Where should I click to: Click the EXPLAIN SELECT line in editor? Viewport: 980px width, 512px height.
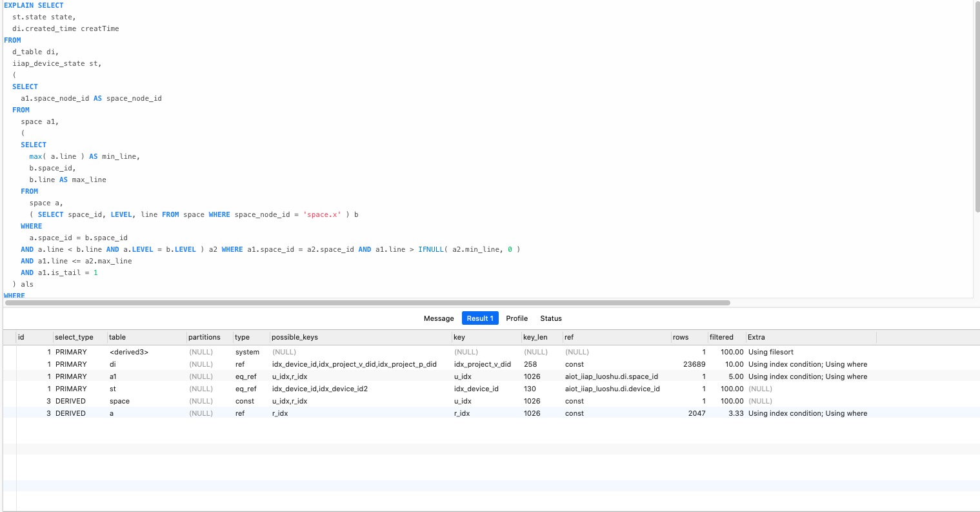tap(34, 5)
